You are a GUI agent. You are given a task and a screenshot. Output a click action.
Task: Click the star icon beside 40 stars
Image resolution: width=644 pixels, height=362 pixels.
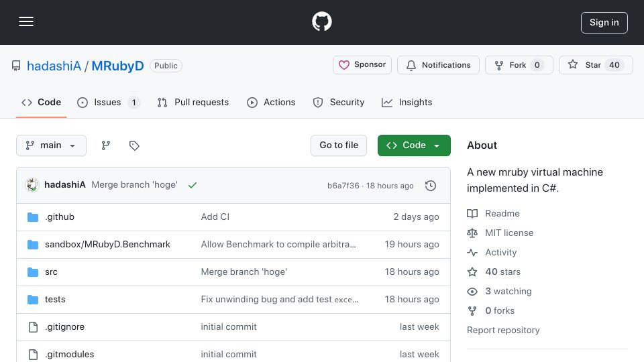pos(472,271)
